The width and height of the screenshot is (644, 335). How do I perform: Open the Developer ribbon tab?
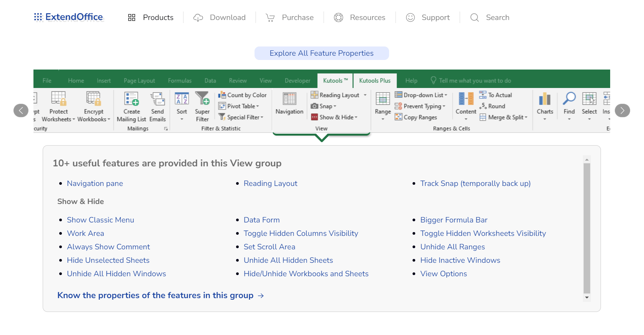[x=297, y=81]
